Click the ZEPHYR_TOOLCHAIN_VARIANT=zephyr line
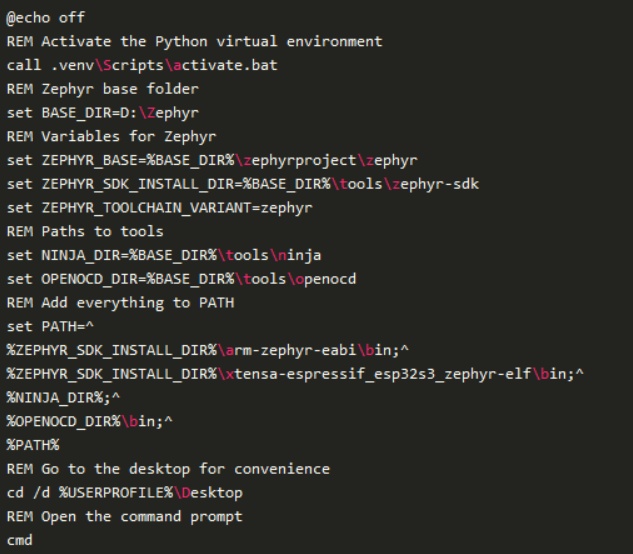Image resolution: width=633 pixels, height=554 pixels. (x=160, y=208)
